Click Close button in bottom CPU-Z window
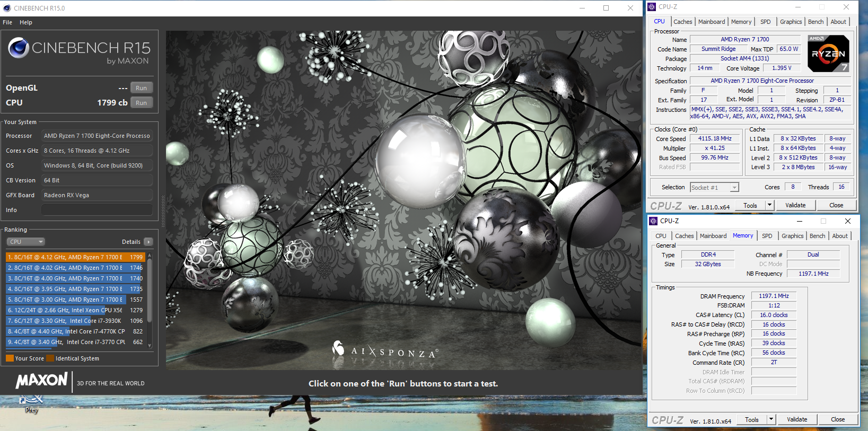Screen dimensions: 868x431 pyautogui.click(x=838, y=419)
